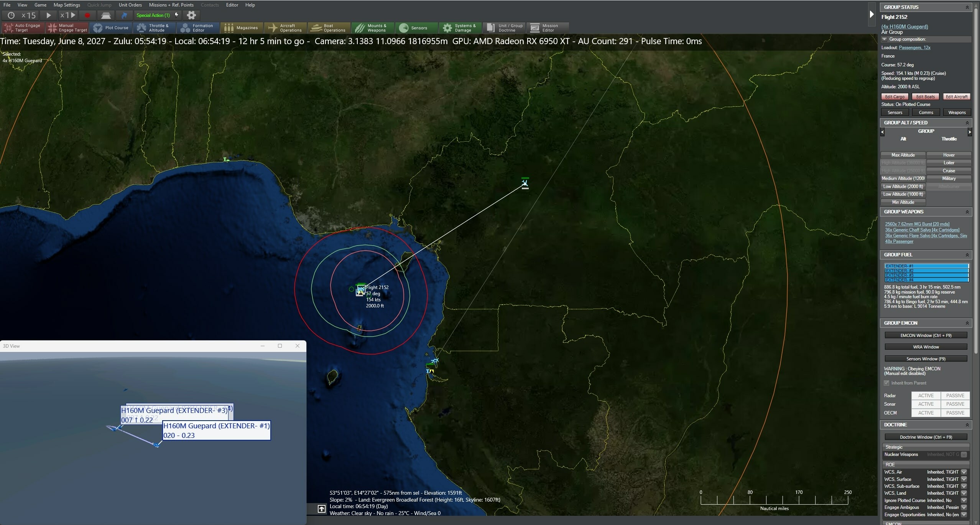Open the link for 48x Passenger loadout
The width and height of the screenshot is (980, 525).
pos(900,241)
